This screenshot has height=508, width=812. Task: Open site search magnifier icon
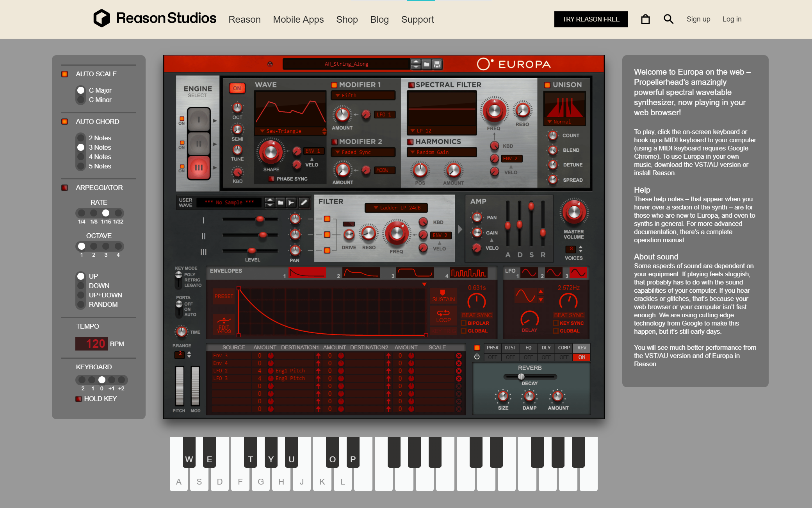[x=668, y=19]
